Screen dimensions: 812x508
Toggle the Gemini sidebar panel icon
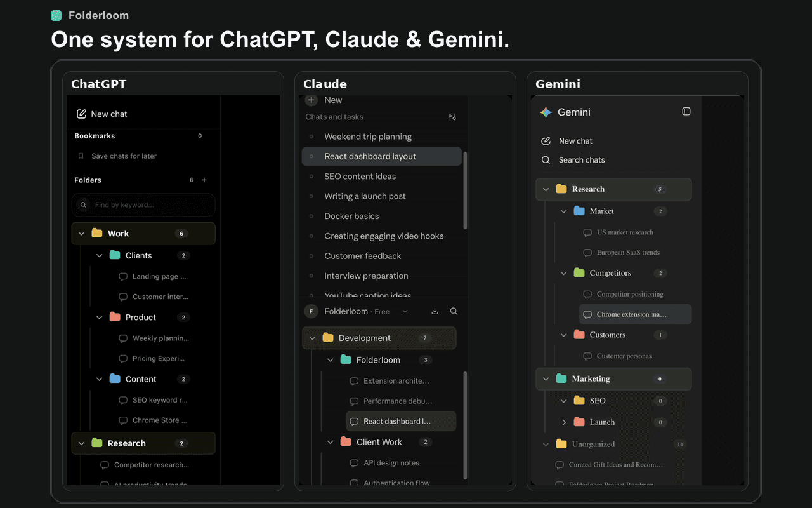(686, 111)
